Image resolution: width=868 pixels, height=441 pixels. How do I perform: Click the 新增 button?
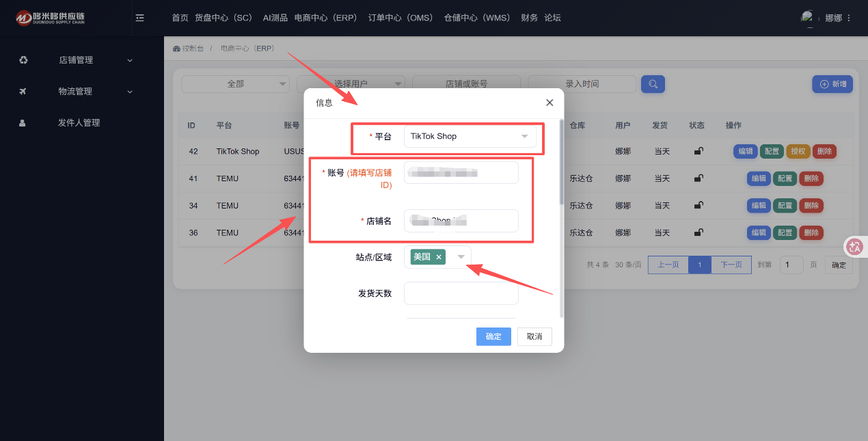click(x=832, y=84)
